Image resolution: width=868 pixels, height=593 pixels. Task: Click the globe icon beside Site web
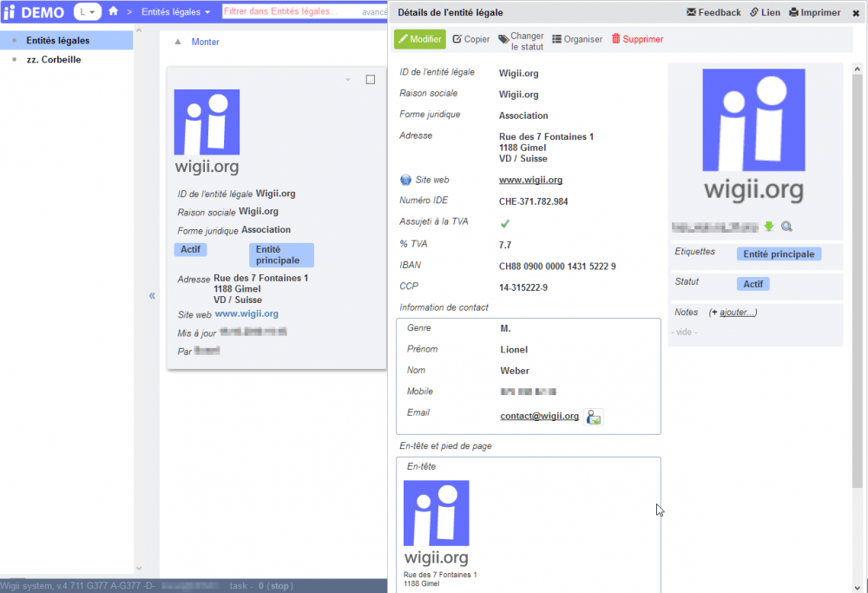(405, 180)
